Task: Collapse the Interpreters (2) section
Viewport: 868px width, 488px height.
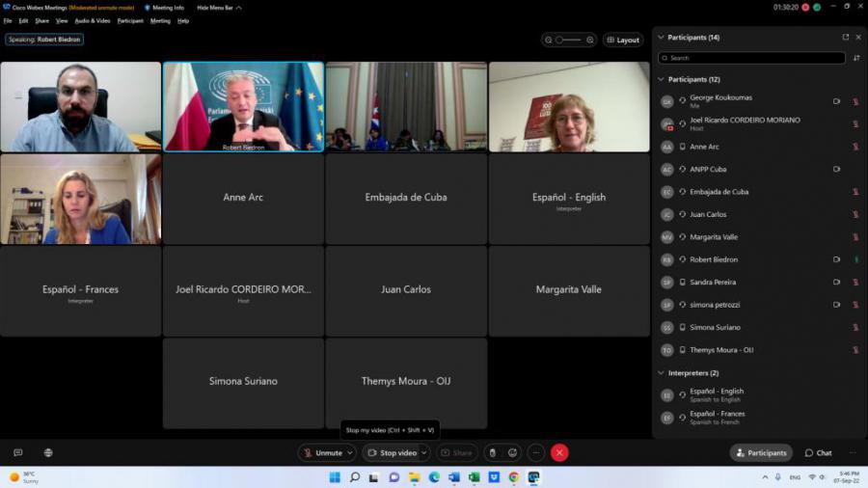Action: coord(661,373)
